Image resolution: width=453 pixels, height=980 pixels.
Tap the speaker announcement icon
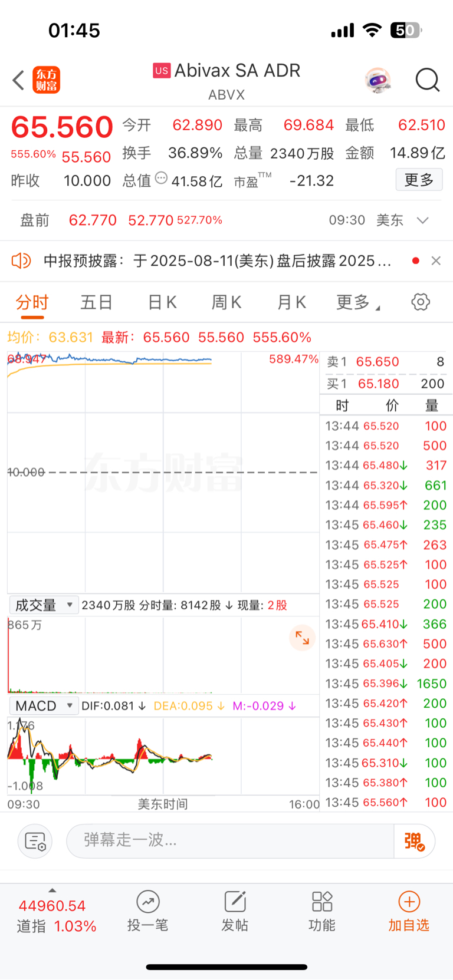click(21, 260)
